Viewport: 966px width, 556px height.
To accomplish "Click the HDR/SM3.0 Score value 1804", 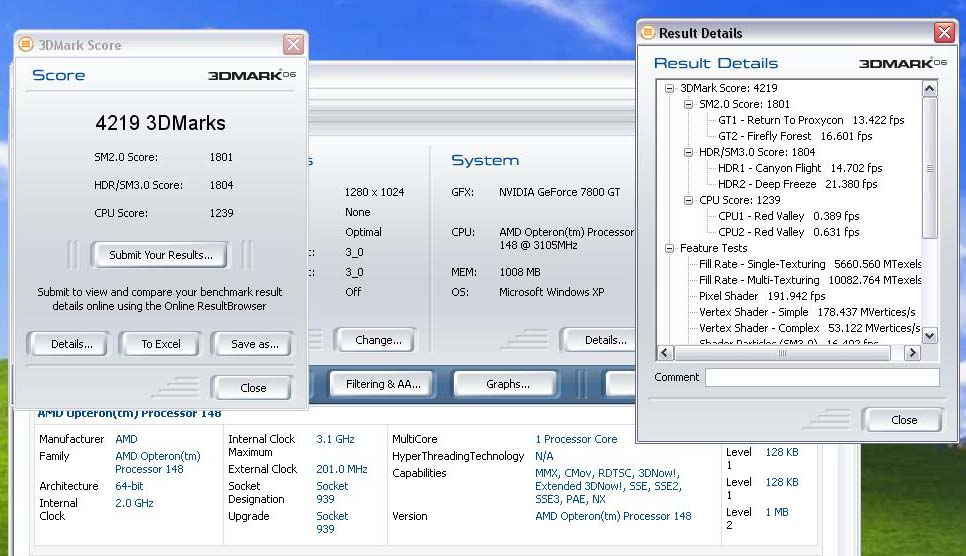I will point(221,185).
